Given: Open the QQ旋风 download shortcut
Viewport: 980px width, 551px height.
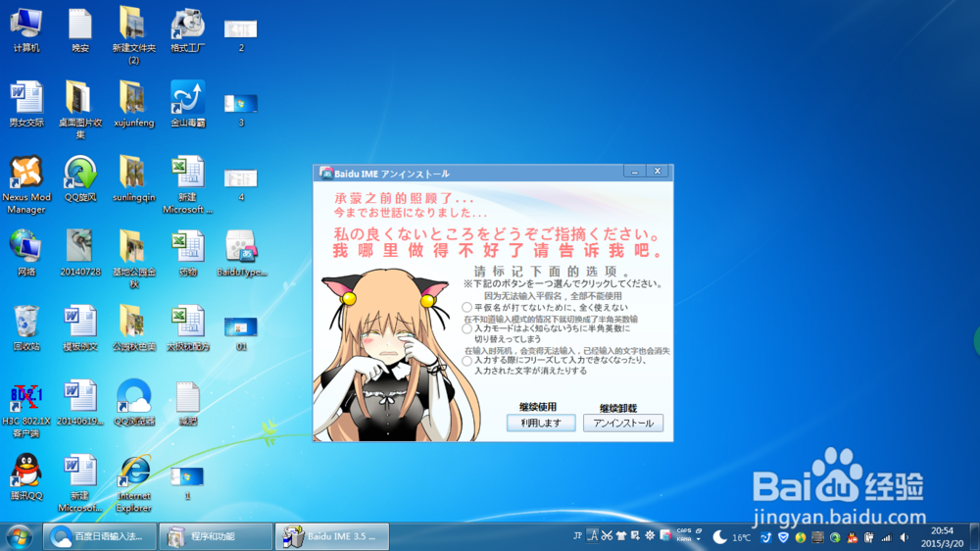Looking at the screenshot, I should [80, 178].
